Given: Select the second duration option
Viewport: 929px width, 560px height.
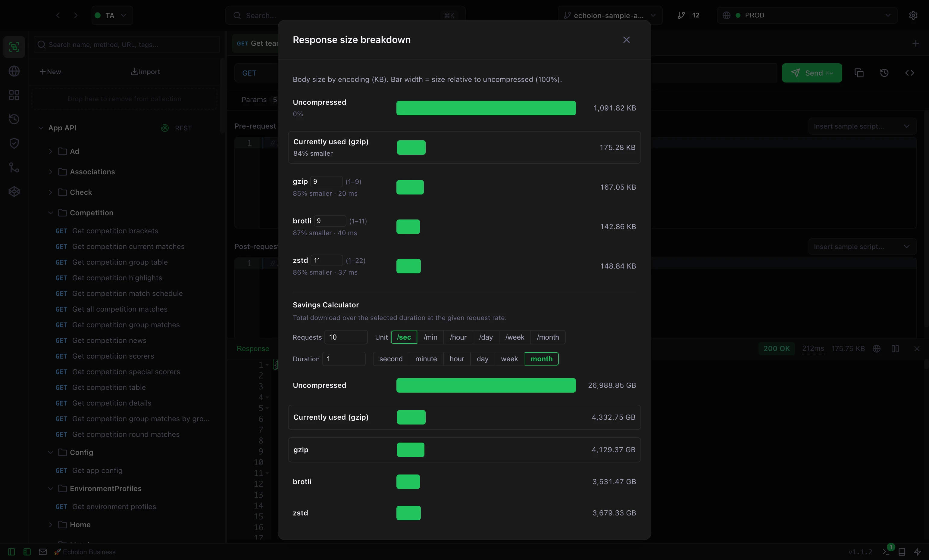Looking at the screenshot, I should click(391, 359).
